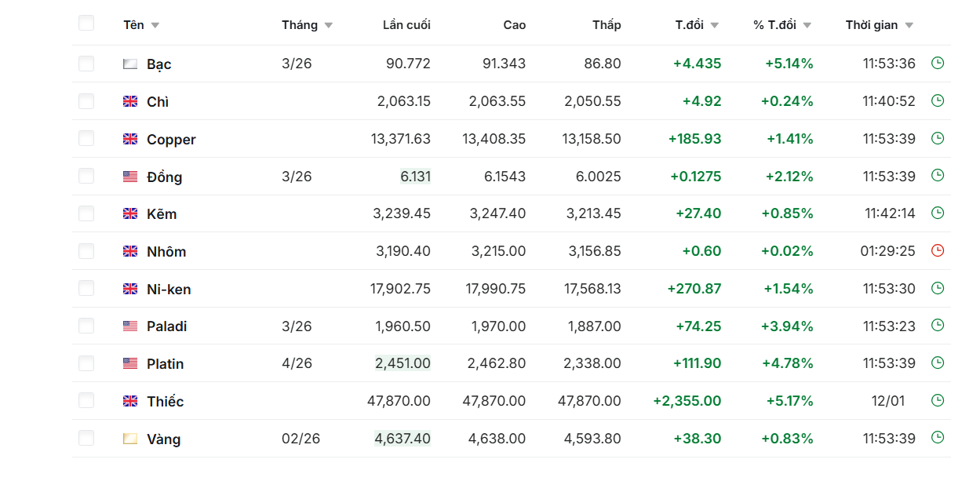Click the US flag icon beside Đồng

[x=130, y=177]
